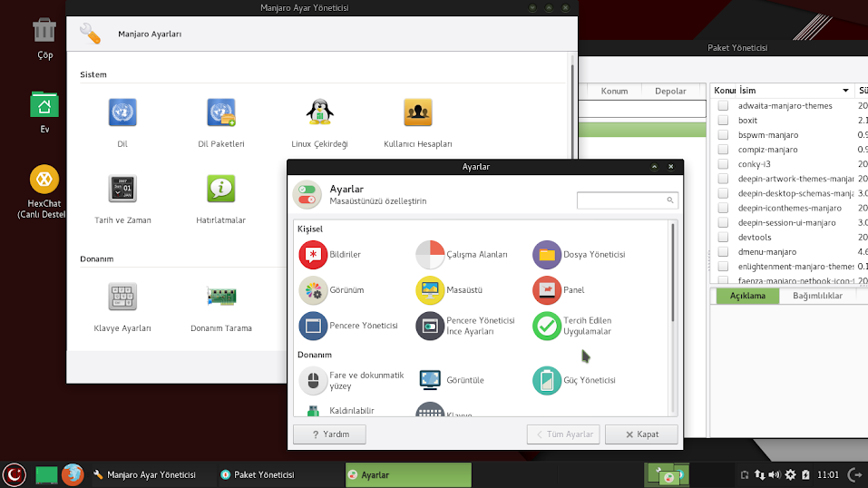Click the 11:01 clock on the panel
The height and width of the screenshot is (488, 868).
(827, 474)
